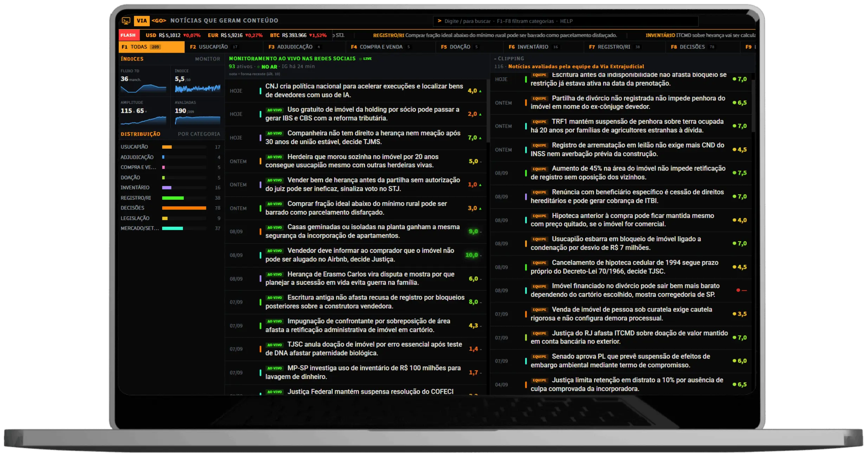
Task: Click the FLUXO 7D sparkline chart
Action: click(143, 88)
